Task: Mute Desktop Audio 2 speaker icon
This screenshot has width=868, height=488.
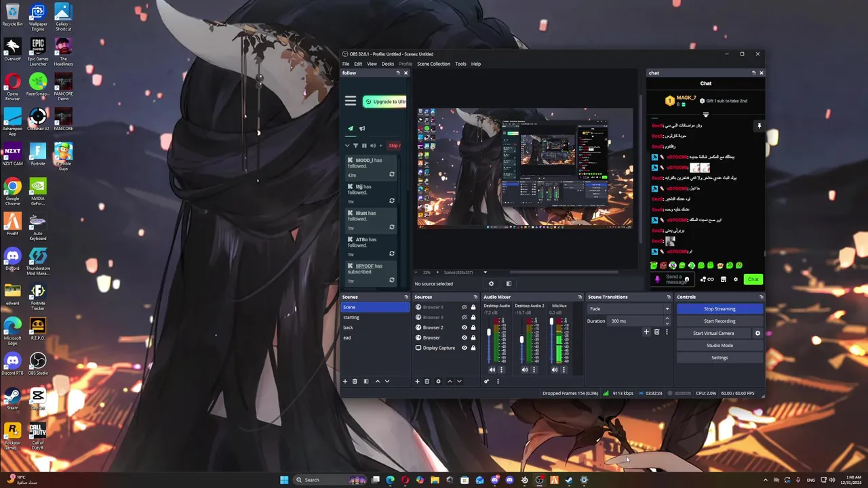Action: 524,369
